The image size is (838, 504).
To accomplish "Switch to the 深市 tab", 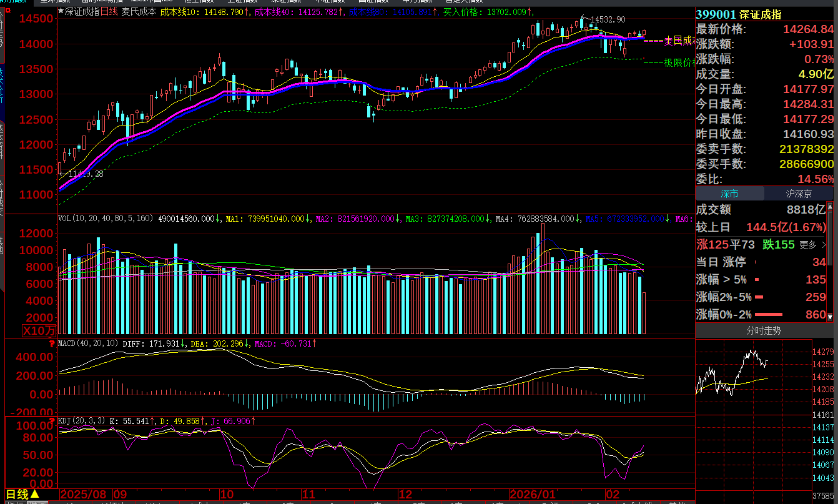I will (x=729, y=194).
